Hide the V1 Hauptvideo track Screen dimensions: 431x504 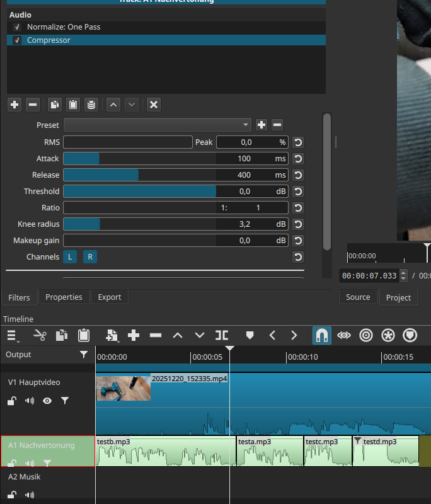click(x=47, y=401)
